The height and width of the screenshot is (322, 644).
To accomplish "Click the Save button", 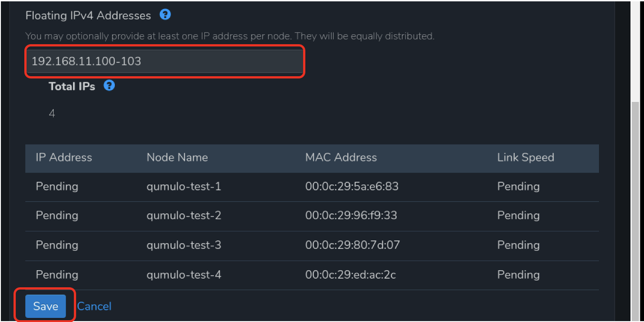I will click(45, 306).
